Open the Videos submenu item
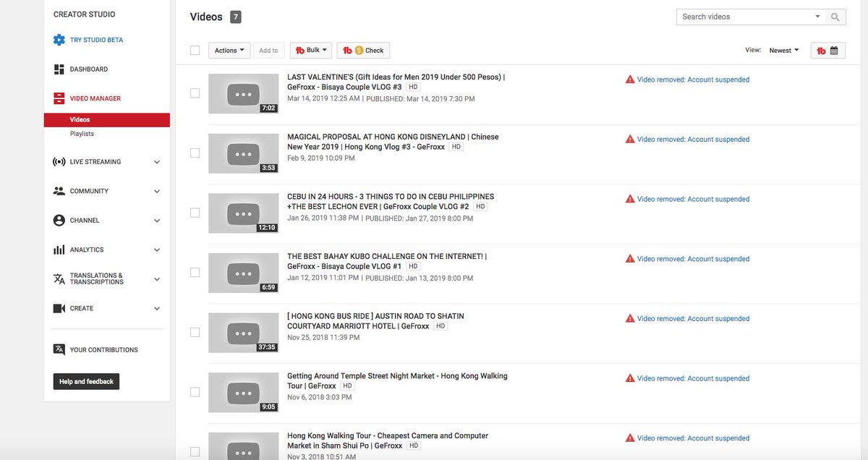868x460 pixels. tap(107, 120)
